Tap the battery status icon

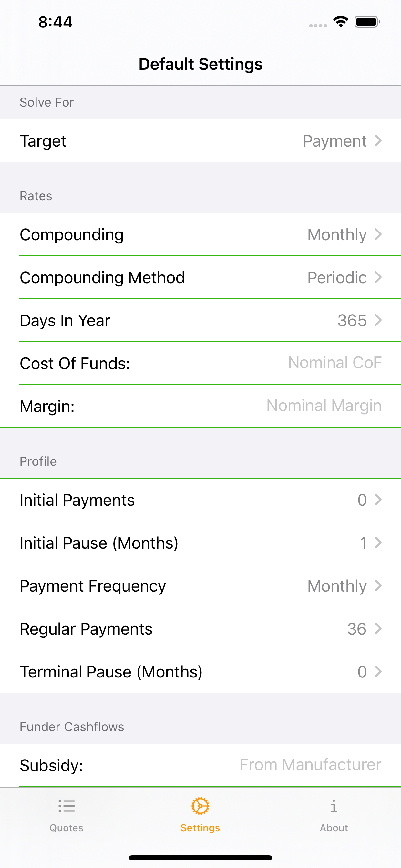click(367, 22)
